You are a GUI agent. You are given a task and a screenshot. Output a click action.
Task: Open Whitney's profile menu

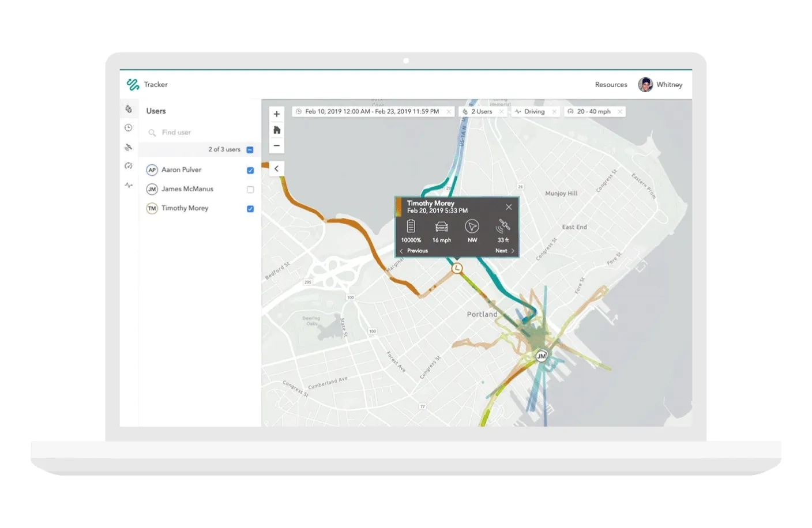point(661,84)
